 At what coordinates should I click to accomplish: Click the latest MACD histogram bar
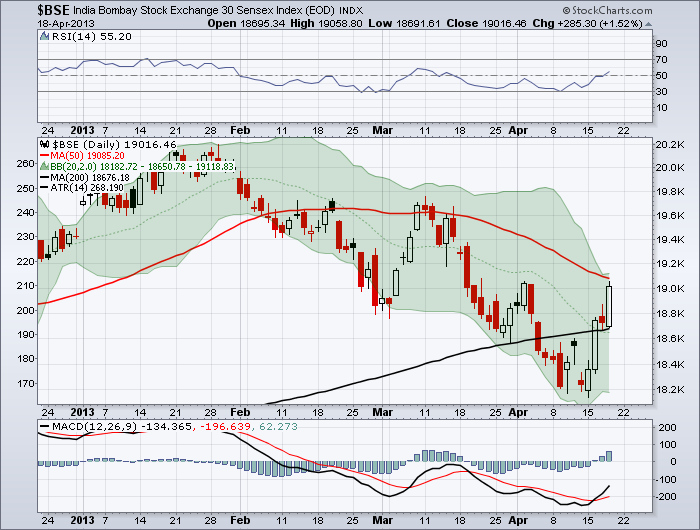pyautogui.click(x=609, y=456)
